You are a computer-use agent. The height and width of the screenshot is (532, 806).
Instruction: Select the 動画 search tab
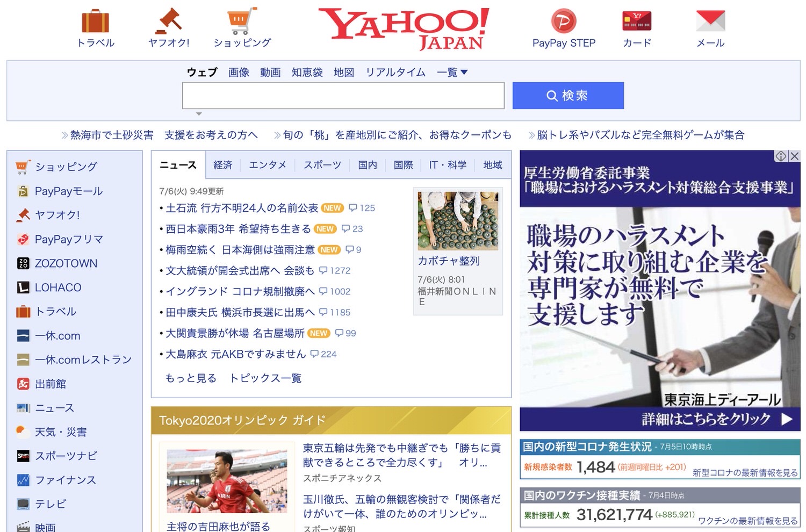(x=270, y=72)
